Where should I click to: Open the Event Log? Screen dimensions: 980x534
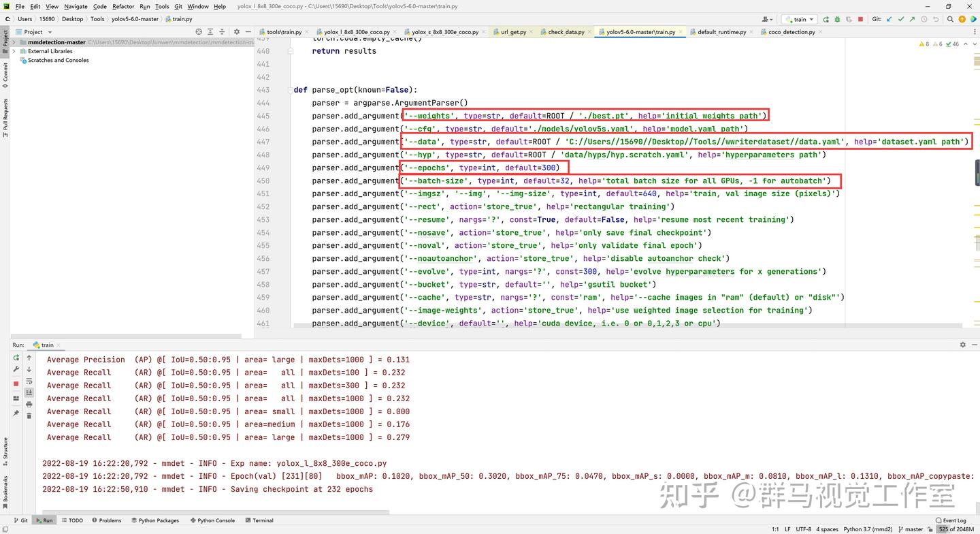click(x=955, y=520)
